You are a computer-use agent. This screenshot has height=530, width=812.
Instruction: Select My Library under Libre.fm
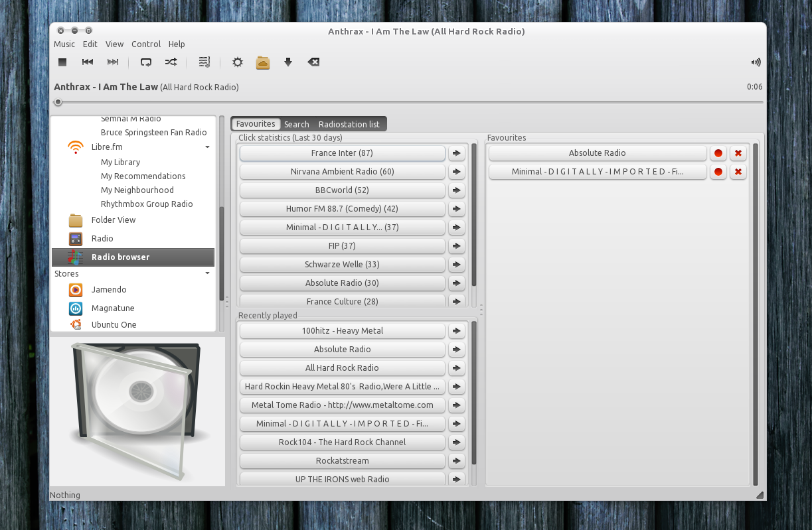click(x=120, y=163)
